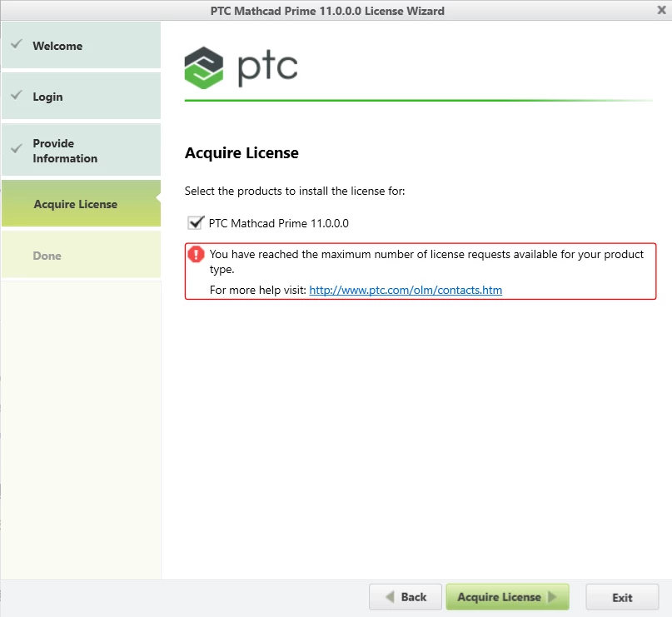Viewport: 672px width, 617px height.
Task: Click the checkmark icon beside Login
Action: tap(17, 95)
